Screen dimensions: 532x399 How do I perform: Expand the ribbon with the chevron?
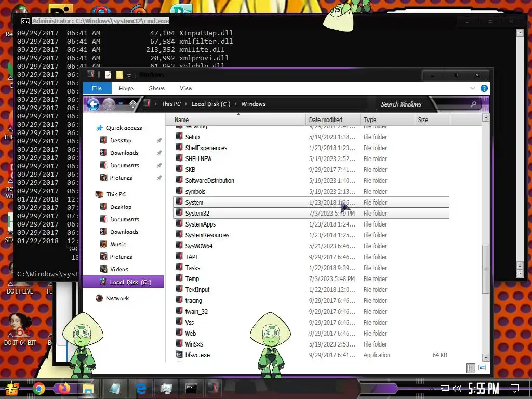(473, 88)
